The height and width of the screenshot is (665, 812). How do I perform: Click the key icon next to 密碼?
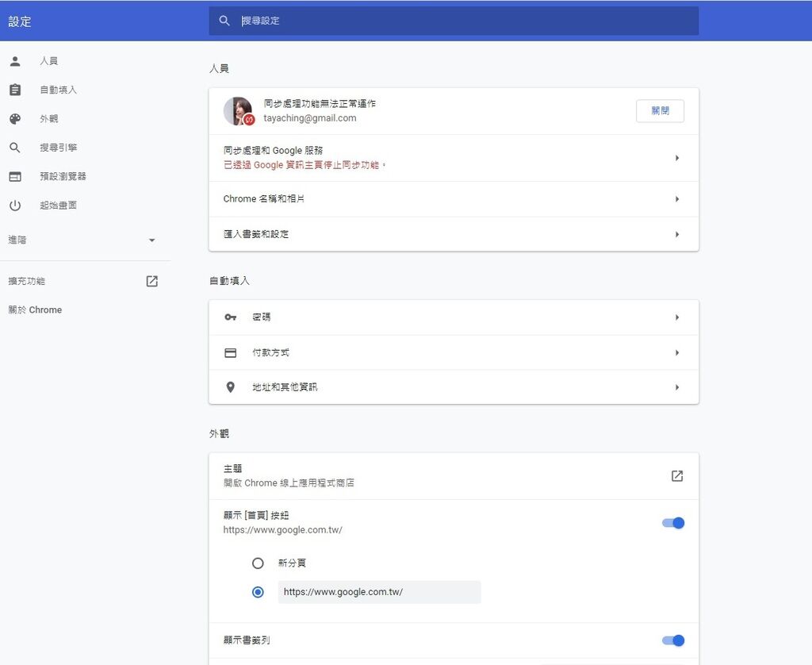[231, 317]
